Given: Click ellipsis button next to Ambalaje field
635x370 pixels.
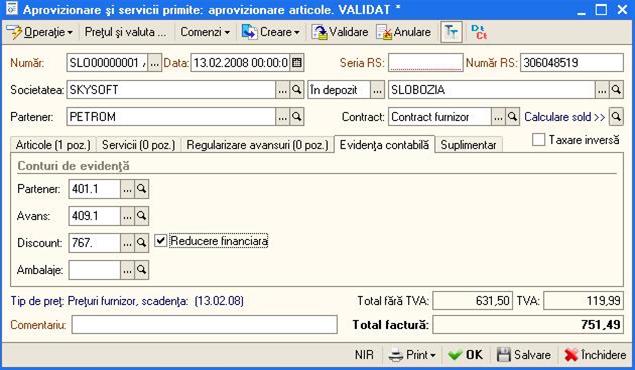Looking at the screenshot, I should click(x=127, y=270).
